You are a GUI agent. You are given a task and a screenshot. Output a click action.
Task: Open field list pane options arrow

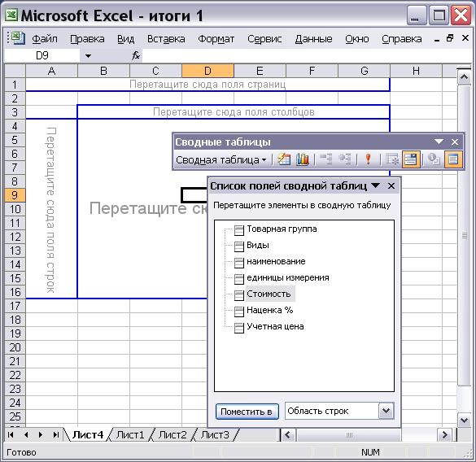tap(376, 185)
